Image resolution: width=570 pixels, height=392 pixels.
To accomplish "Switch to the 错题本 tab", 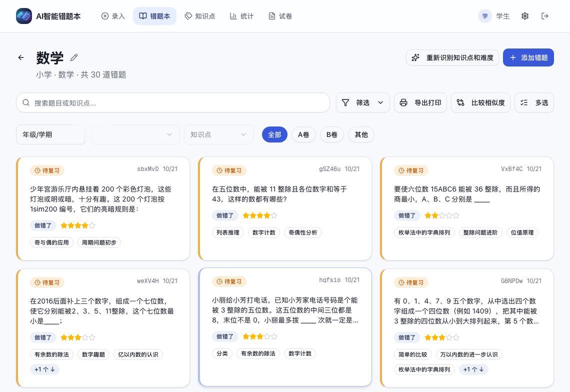I will [x=154, y=16].
